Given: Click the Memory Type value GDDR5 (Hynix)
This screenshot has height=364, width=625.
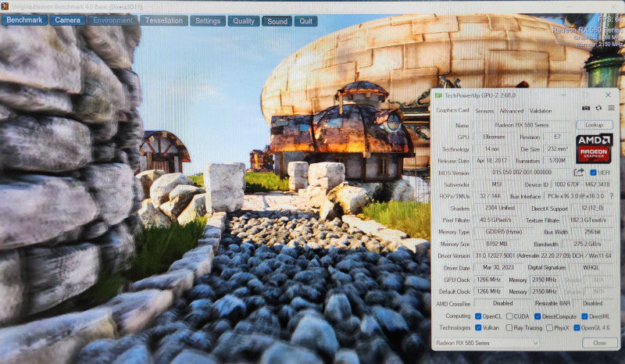Looking at the screenshot, I should pyautogui.click(x=503, y=232).
